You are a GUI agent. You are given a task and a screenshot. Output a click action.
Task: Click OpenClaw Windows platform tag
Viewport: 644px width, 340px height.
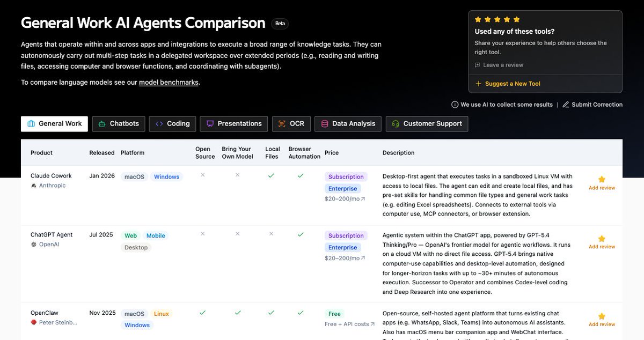click(137, 326)
